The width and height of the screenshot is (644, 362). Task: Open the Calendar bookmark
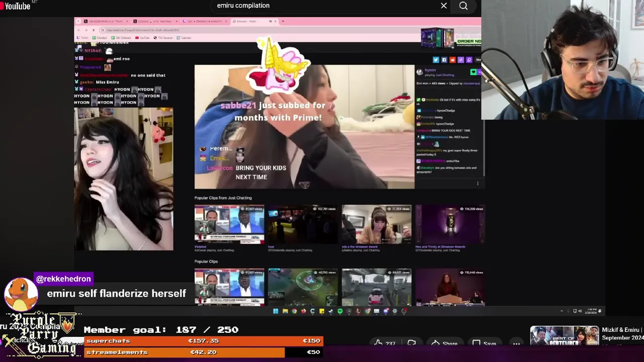coord(184,38)
